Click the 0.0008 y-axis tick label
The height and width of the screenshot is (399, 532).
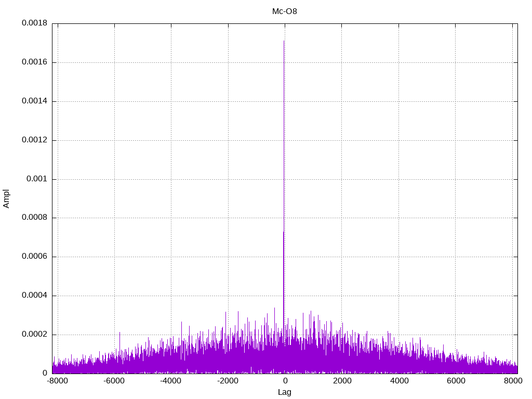point(34,218)
